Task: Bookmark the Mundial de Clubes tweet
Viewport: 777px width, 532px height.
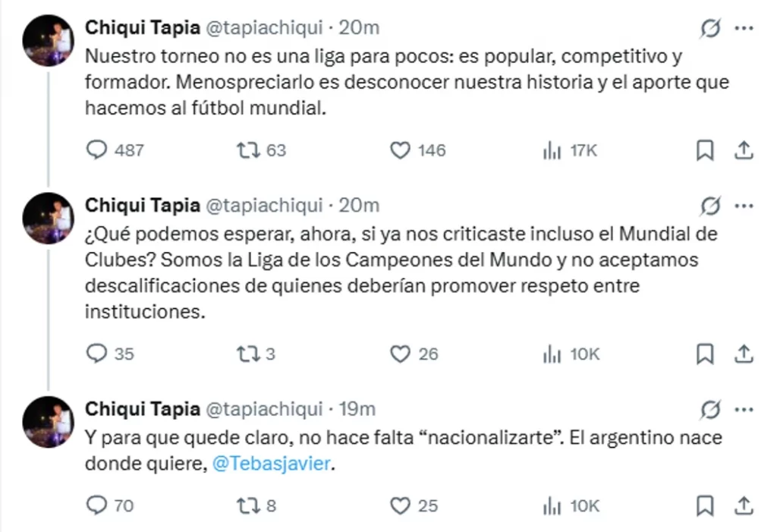Action: tap(705, 354)
